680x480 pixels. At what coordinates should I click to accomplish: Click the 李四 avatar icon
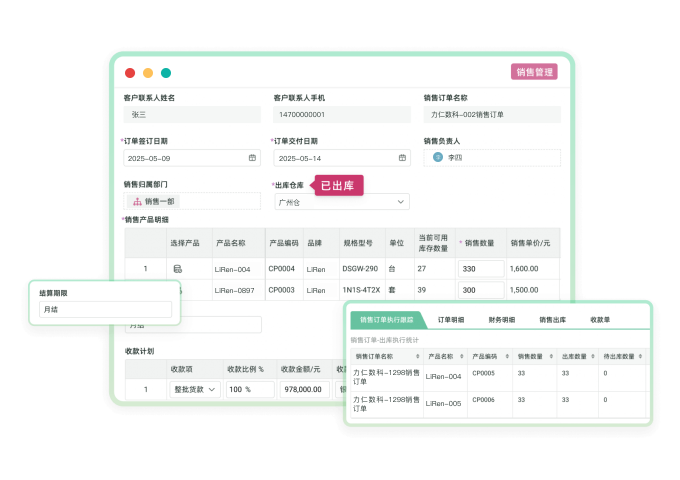click(438, 157)
